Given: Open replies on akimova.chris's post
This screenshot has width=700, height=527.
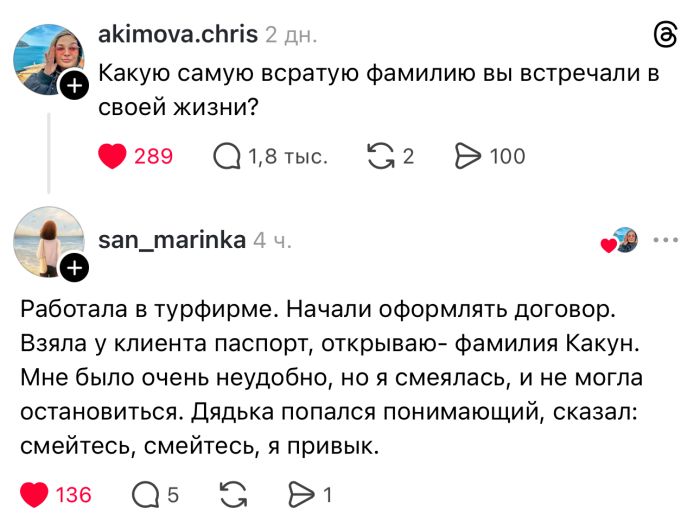Looking at the screenshot, I should click(228, 156).
